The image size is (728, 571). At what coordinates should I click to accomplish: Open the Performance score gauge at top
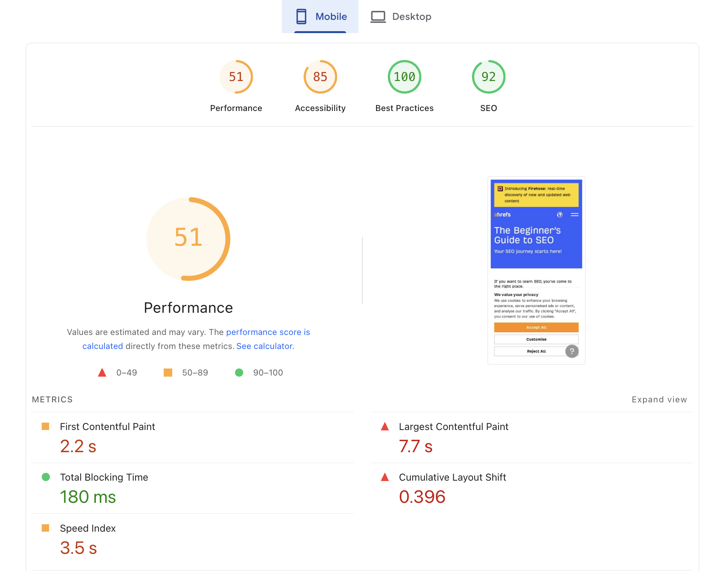point(236,77)
